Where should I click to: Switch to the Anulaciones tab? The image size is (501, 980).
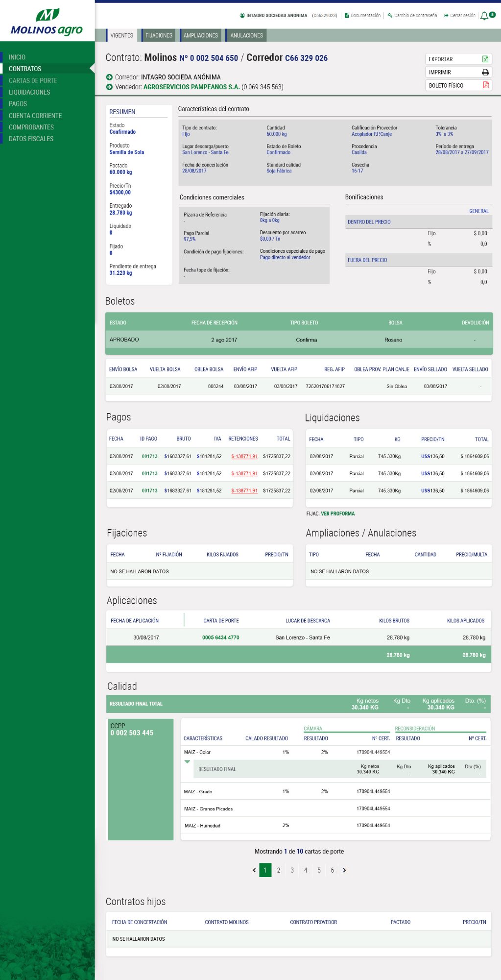[246, 35]
